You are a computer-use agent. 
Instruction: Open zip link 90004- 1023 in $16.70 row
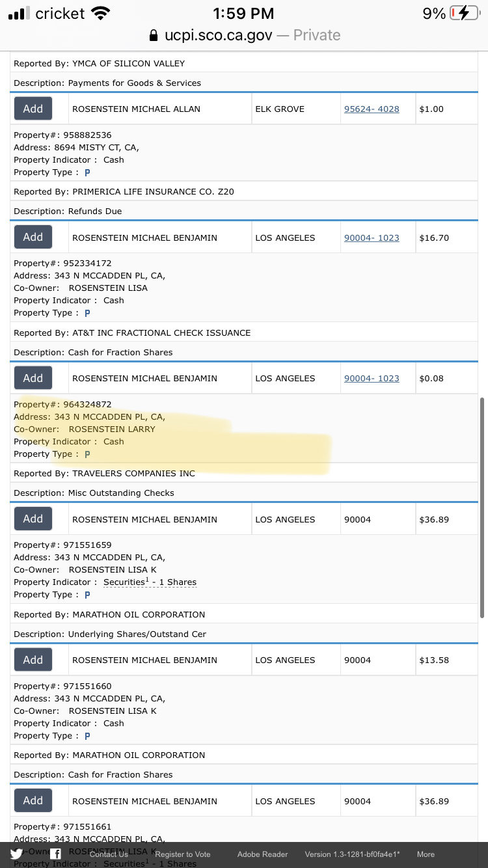pyautogui.click(x=372, y=238)
